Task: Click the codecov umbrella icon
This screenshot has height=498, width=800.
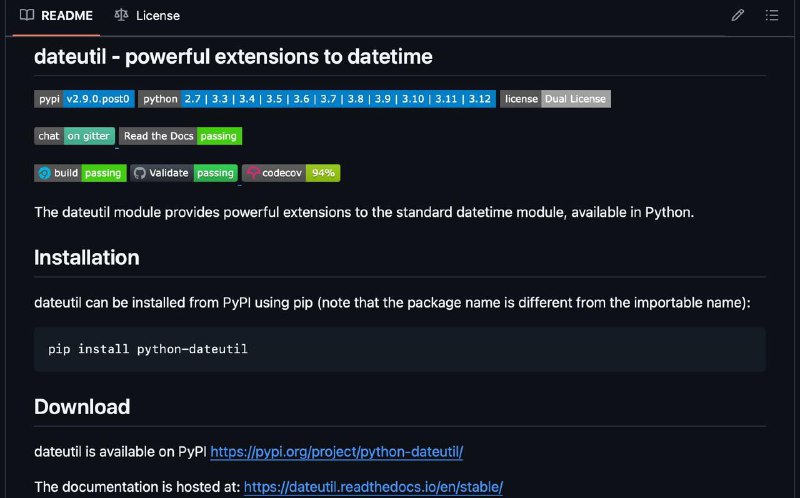Action: pos(253,173)
